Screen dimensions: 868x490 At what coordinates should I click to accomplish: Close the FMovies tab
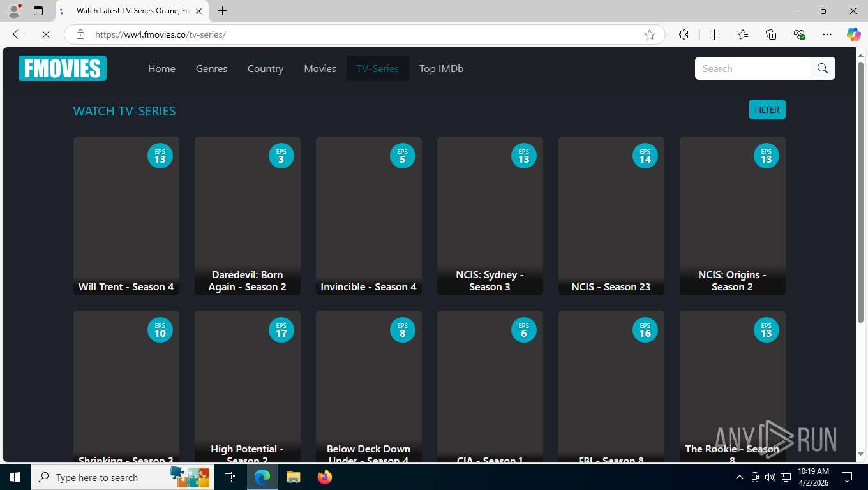(x=198, y=11)
